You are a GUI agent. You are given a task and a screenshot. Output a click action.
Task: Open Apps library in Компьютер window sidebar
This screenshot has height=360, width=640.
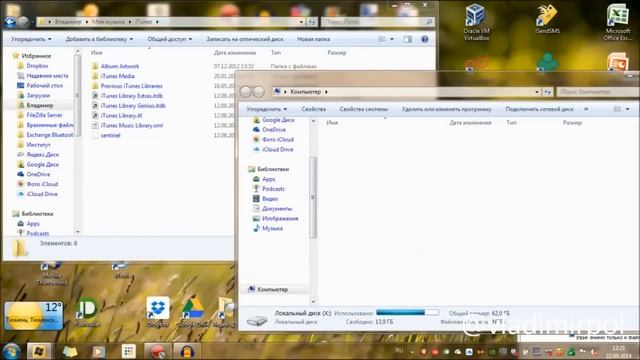[x=269, y=179]
